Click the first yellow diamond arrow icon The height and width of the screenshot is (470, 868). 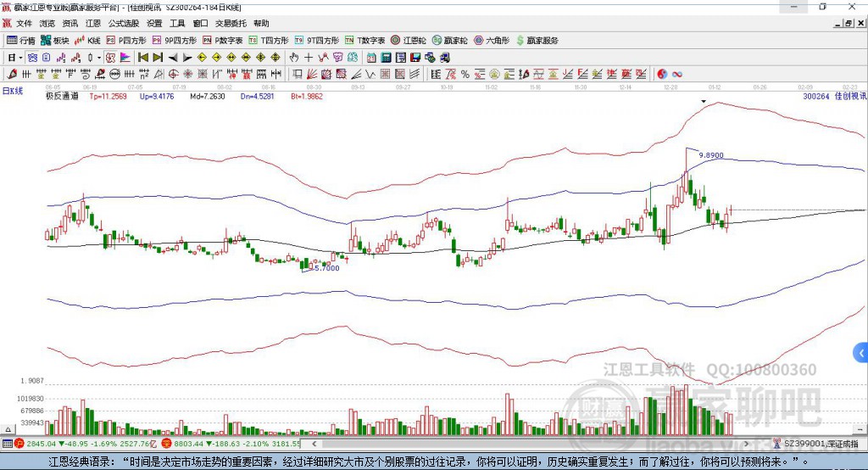pyautogui.click(x=202, y=58)
